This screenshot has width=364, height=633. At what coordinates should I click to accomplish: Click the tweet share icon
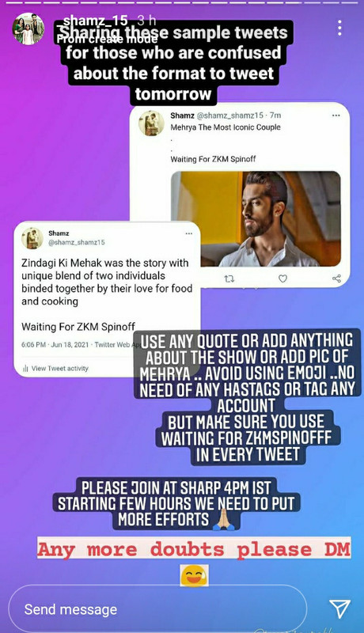(x=336, y=279)
